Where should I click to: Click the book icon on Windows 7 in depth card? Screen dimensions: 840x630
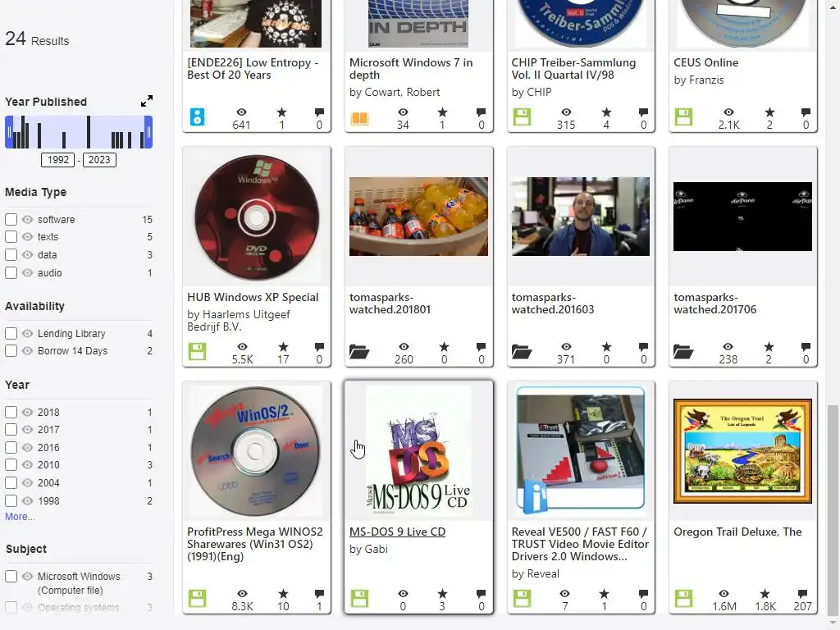pyautogui.click(x=359, y=118)
